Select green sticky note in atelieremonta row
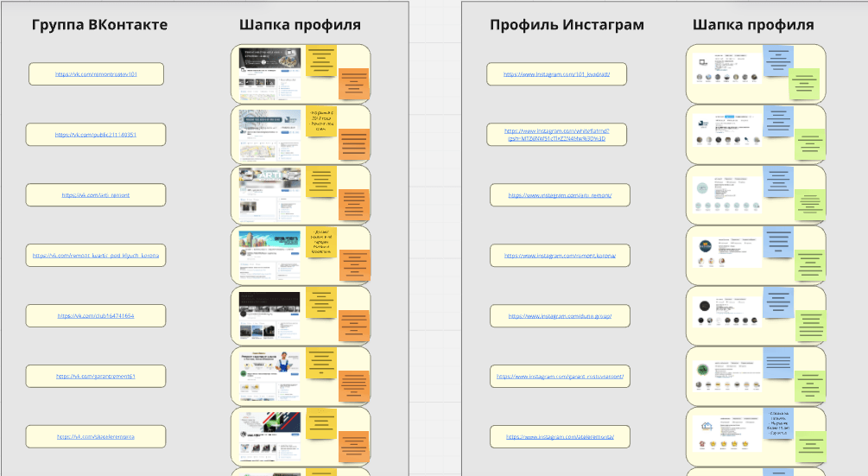Image resolution: width=868 pixels, height=476 pixels. (x=810, y=446)
